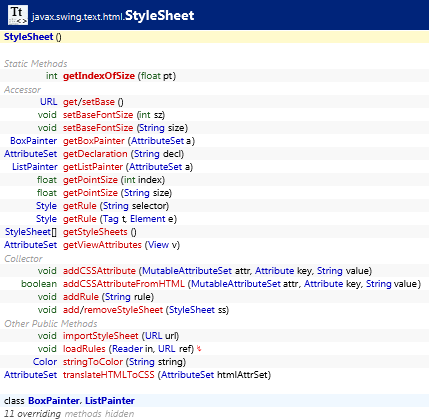
Task: Click the StyleSheet () constructor
Action: 33,37
